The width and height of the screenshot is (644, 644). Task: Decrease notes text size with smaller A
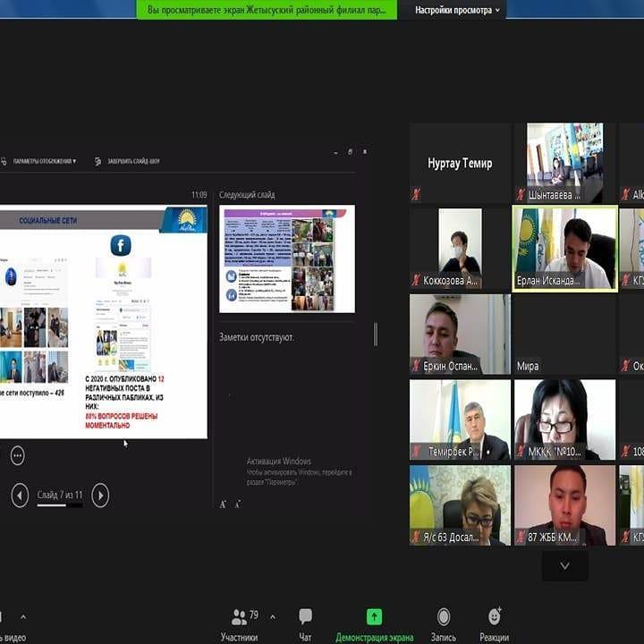click(237, 504)
